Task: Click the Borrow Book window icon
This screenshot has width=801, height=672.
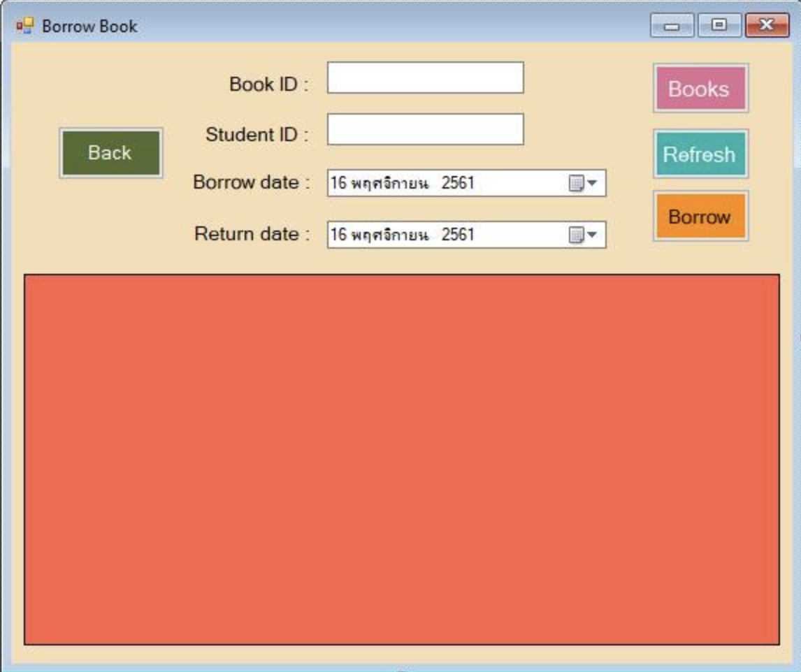Action: coord(24,27)
